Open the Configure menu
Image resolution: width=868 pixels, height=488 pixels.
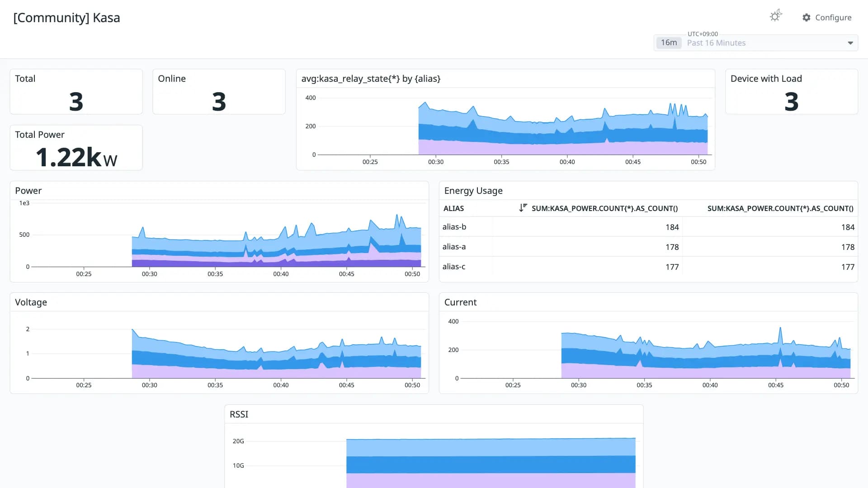click(827, 17)
